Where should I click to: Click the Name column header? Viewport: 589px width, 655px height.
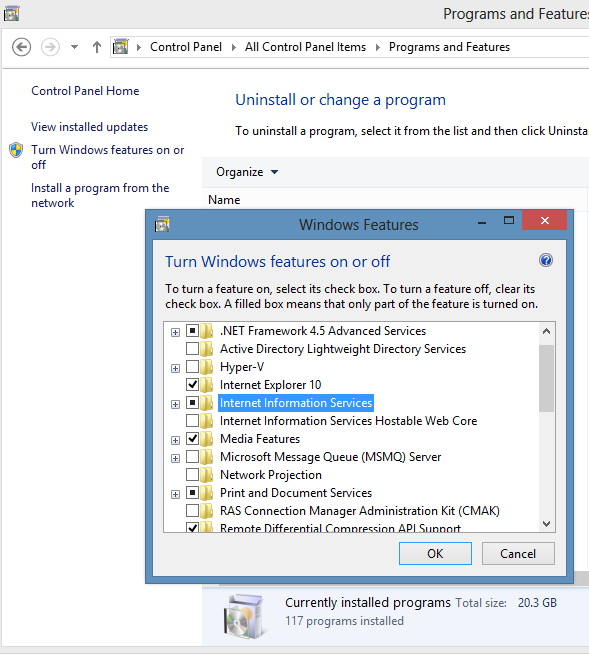click(x=224, y=200)
